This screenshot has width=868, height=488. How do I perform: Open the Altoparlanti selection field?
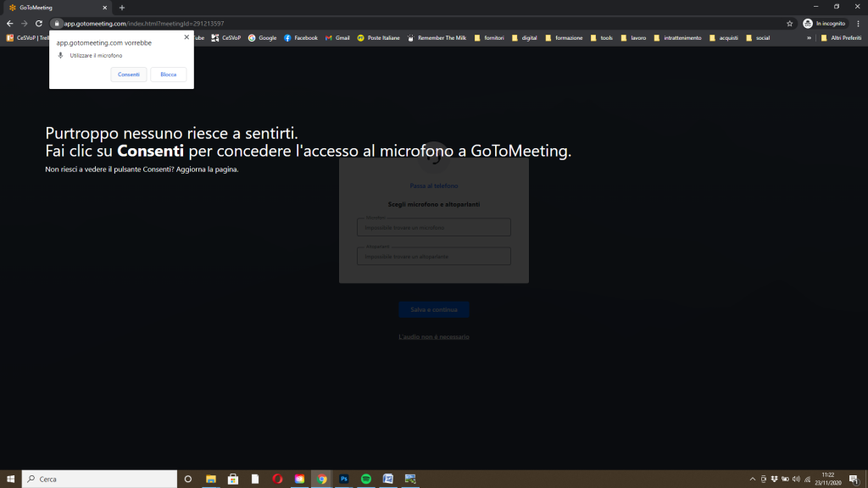[433, 256]
